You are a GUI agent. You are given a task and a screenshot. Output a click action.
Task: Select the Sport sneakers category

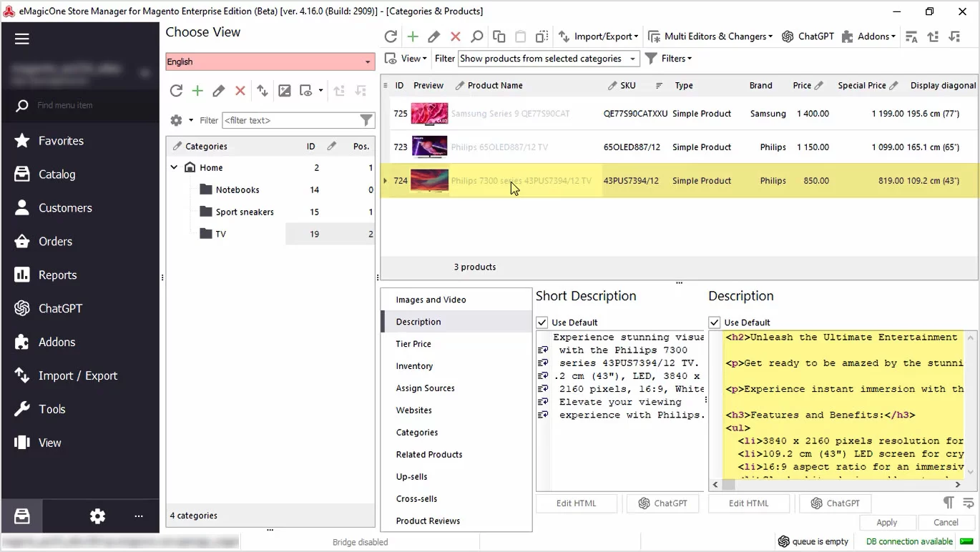245,212
